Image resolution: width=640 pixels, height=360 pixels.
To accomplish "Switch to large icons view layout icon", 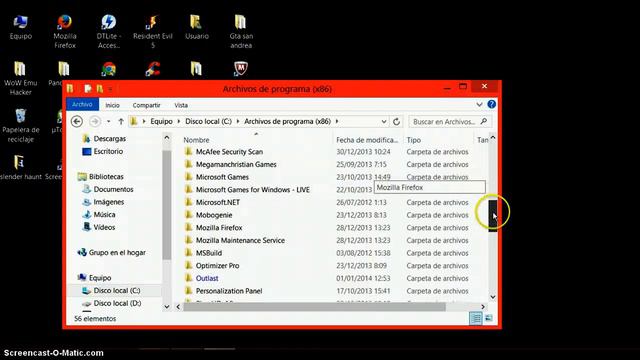I will tap(489, 318).
